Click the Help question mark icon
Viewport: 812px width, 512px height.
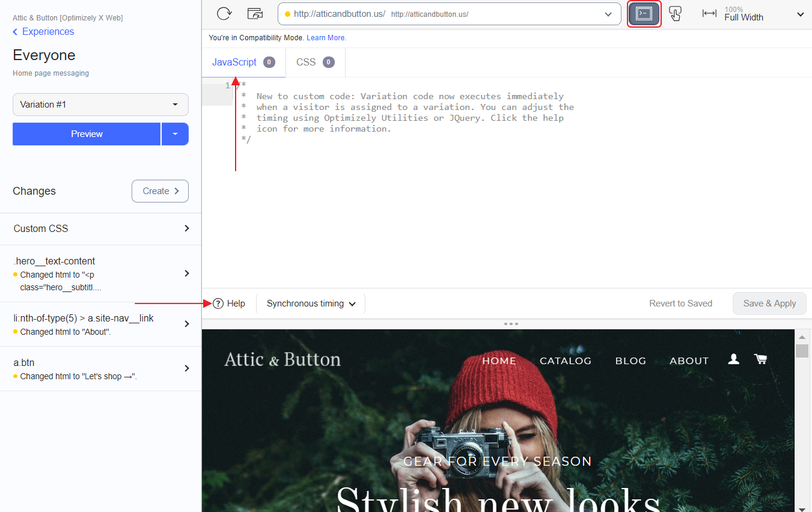tap(218, 303)
